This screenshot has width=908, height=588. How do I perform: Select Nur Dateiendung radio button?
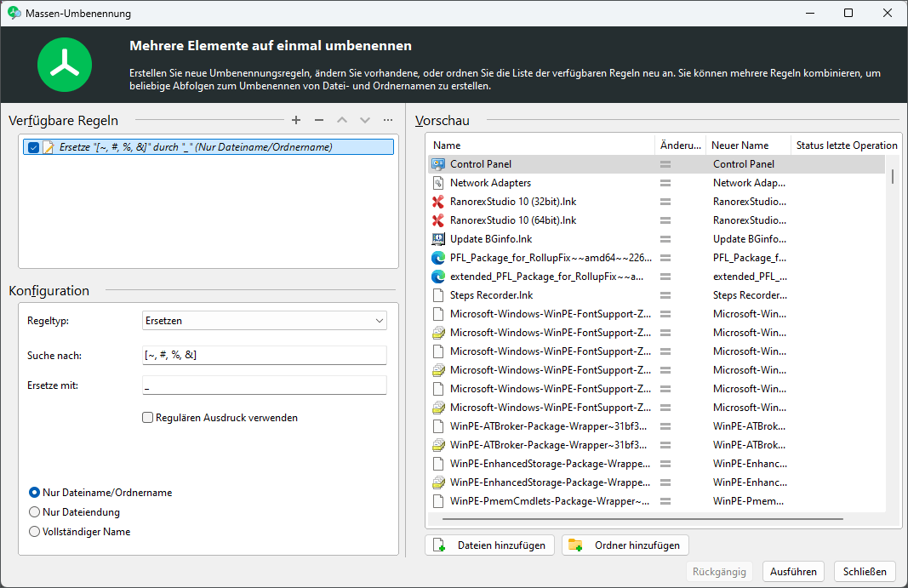point(34,512)
